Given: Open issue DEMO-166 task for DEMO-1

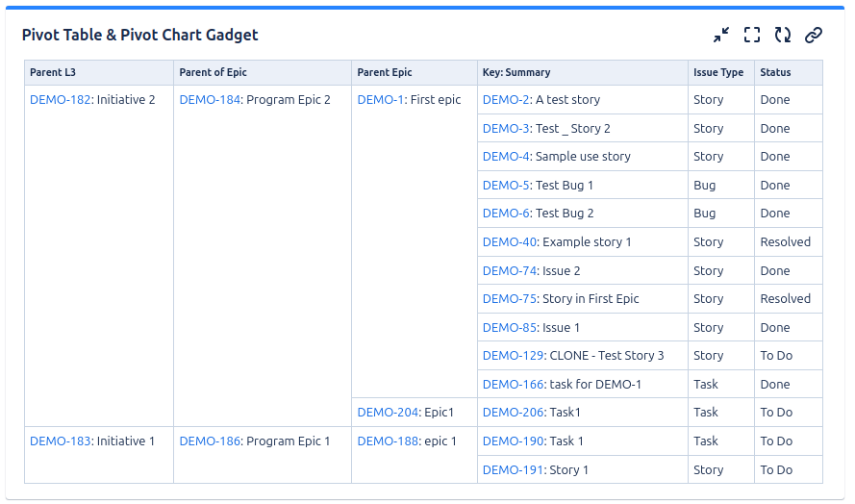Looking at the screenshot, I should coord(513,385).
